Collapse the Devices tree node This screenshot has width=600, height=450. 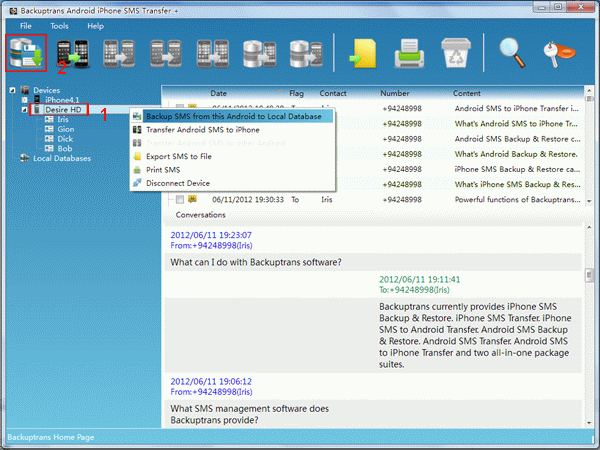pos(13,90)
